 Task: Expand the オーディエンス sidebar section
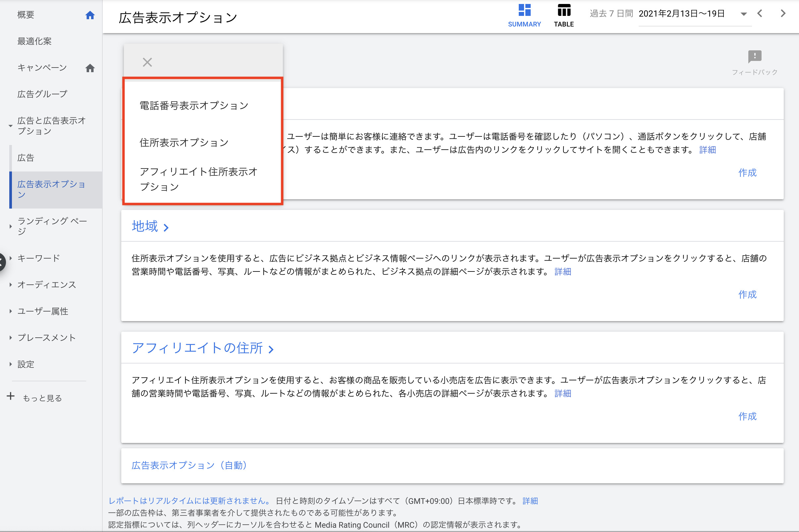click(11, 285)
